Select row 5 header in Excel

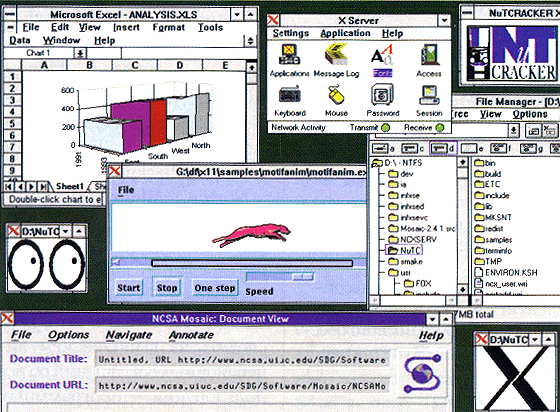[12, 124]
